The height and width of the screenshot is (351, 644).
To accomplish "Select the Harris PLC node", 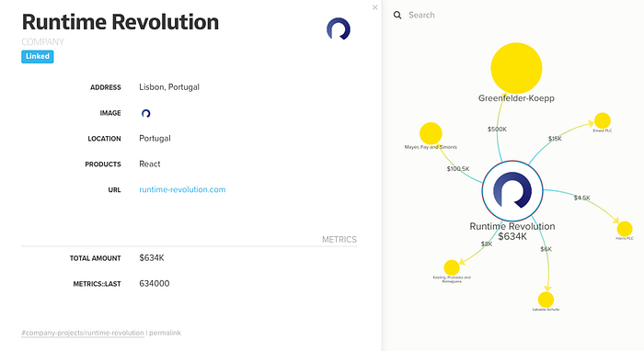I will tap(625, 229).
